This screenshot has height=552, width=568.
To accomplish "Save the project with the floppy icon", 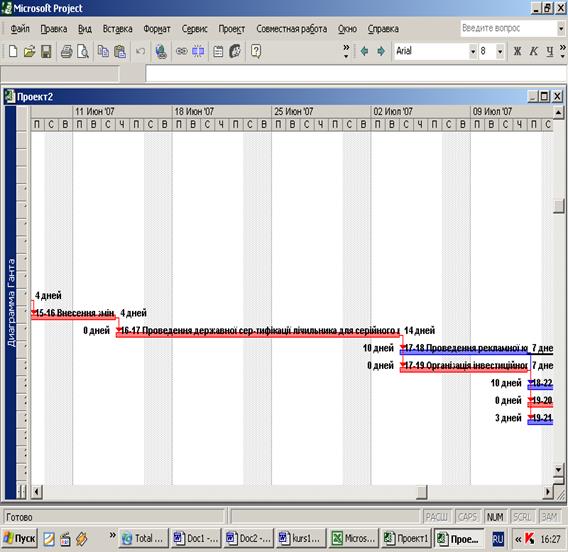I will click(x=46, y=51).
